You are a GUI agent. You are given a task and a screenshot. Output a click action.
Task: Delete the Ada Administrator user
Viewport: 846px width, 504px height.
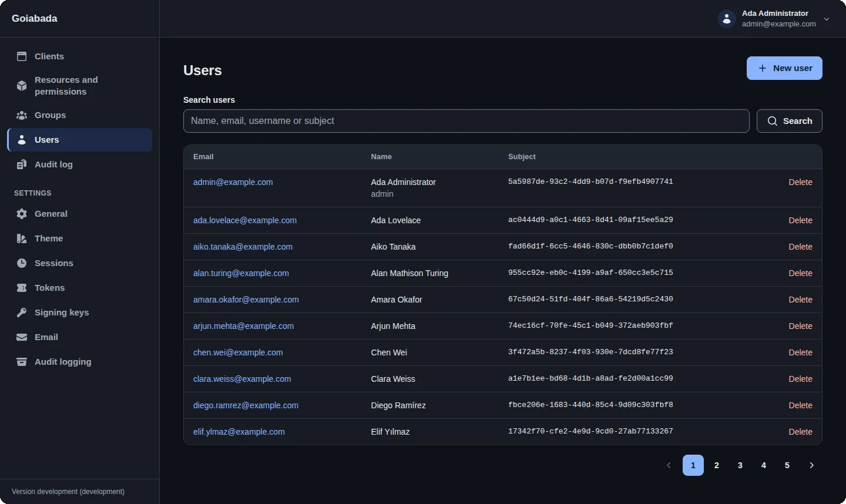click(x=800, y=182)
